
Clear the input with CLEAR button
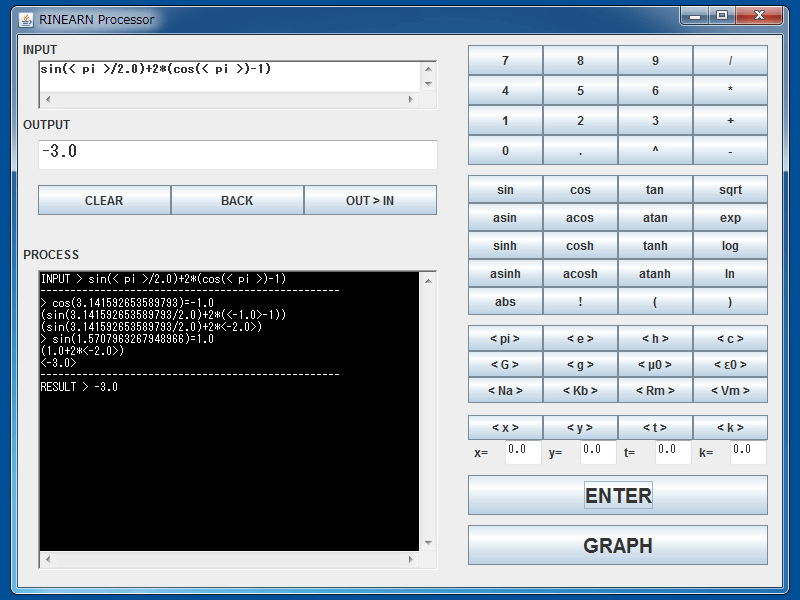click(x=104, y=201)
